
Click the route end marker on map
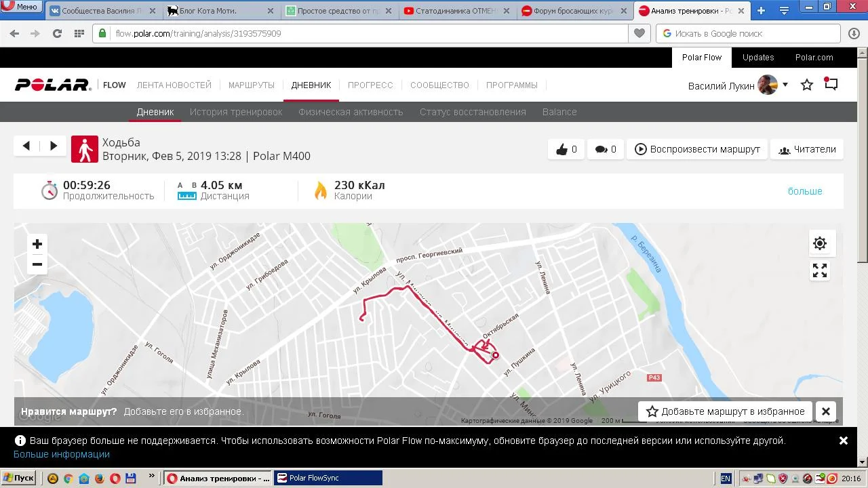click(495, 355)
